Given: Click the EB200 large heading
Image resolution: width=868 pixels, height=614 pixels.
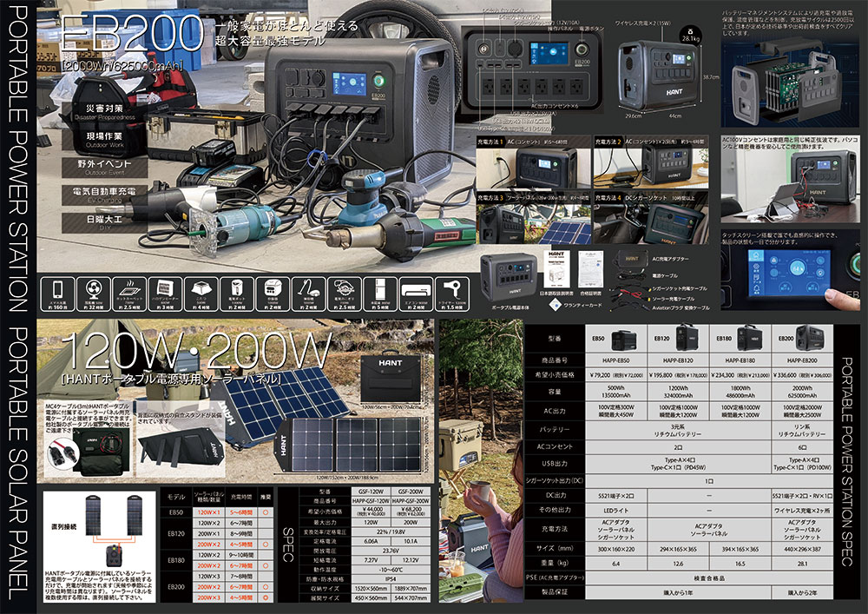Looking at the screenshot, I should pyautogui.click(x=131, y=35).
